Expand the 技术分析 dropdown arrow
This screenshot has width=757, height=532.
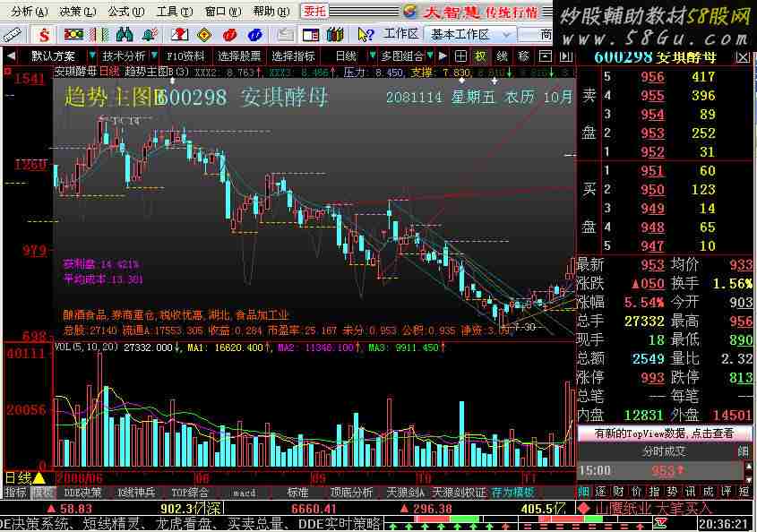154,56
